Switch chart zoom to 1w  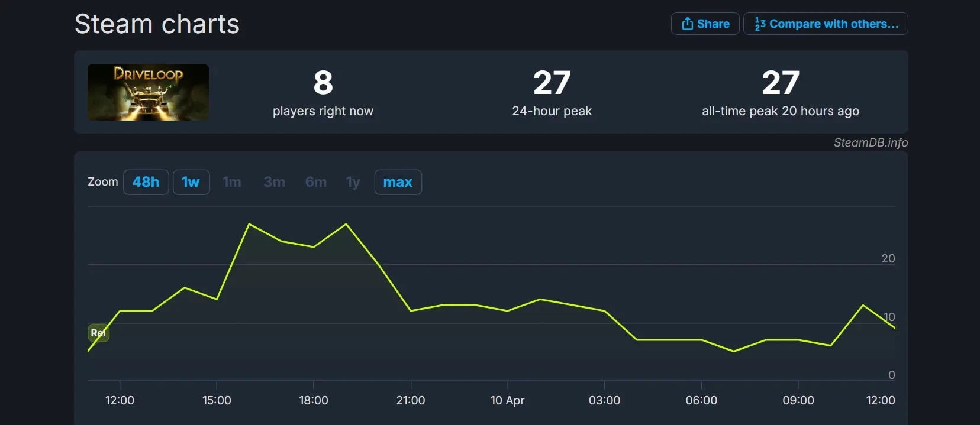tap(191, 182)
